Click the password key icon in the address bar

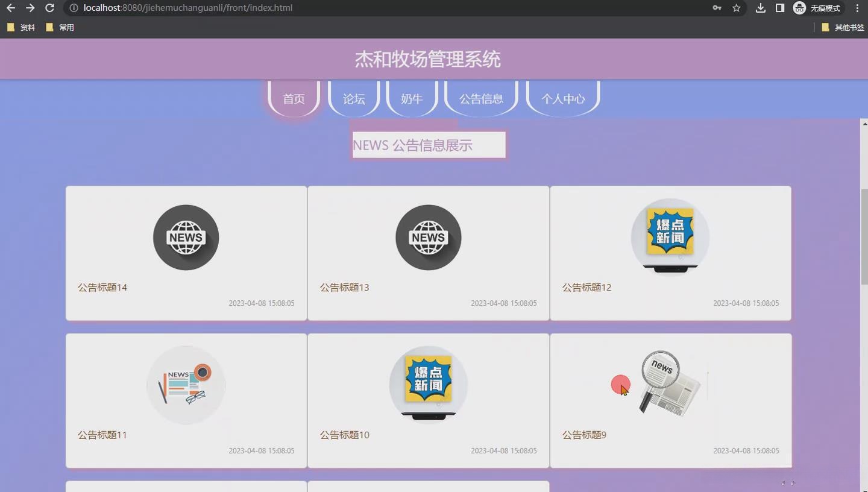click(x=717, y=8)
